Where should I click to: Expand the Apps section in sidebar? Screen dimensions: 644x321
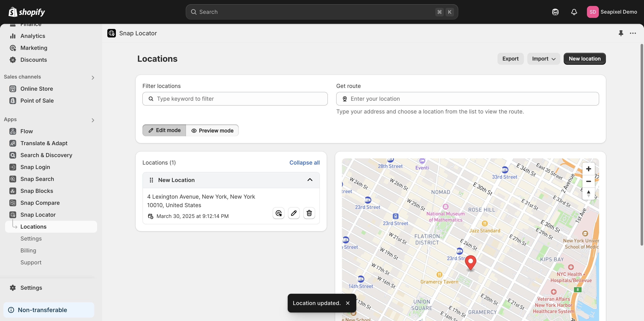[x=93, y=120]
